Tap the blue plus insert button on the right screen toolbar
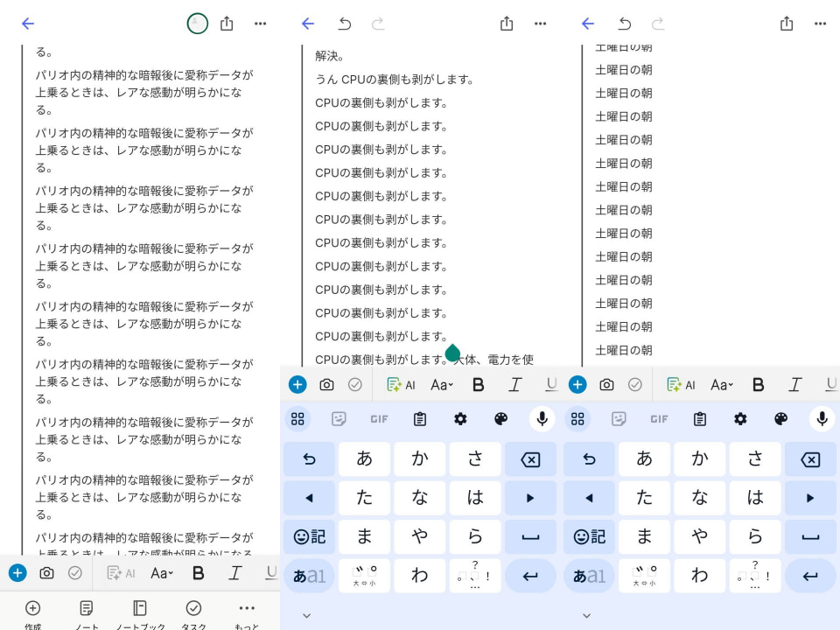This screenshot has width=840, height=630. (x=577, y=385)
